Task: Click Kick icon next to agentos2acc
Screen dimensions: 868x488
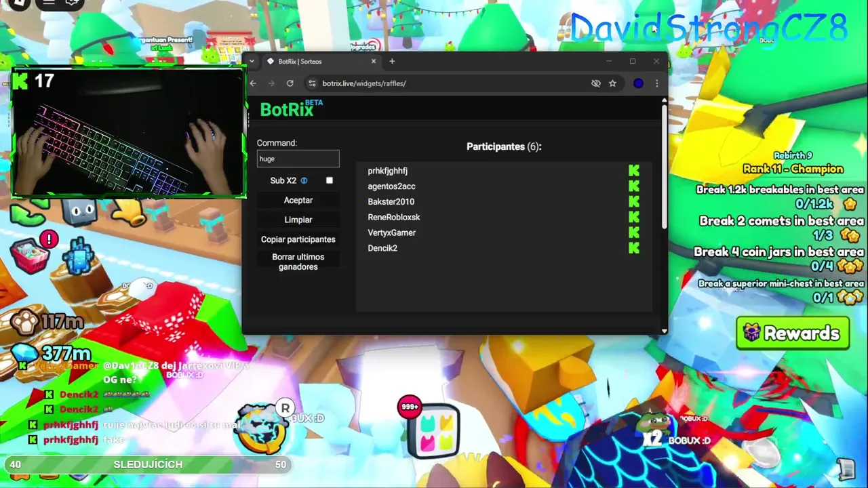Action: coord(634,186)
